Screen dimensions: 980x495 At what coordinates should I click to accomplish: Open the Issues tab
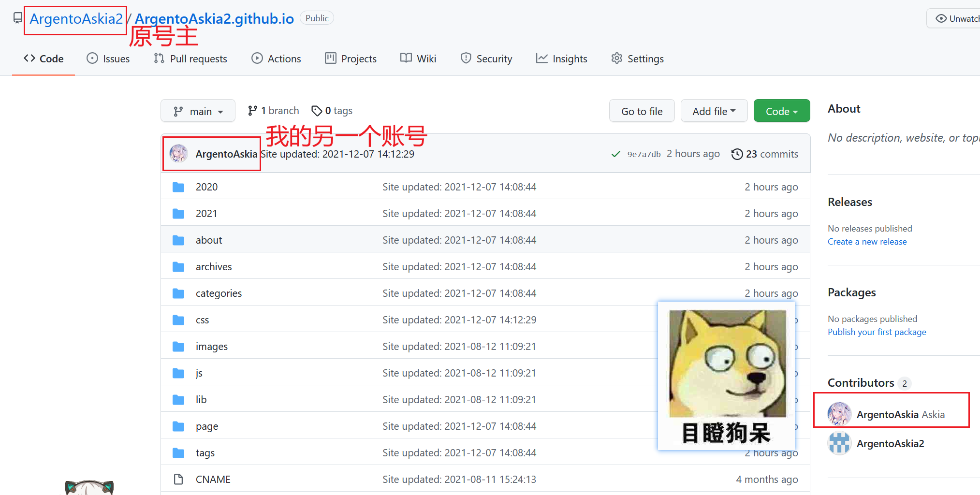coord(108,58)
